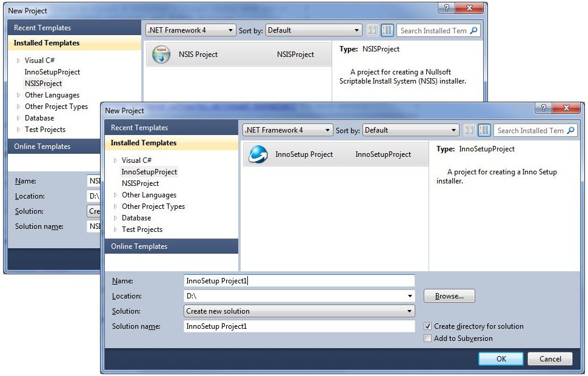Click the Browse... button
This screenshot has width=588, height=376.
coord(449,296)
